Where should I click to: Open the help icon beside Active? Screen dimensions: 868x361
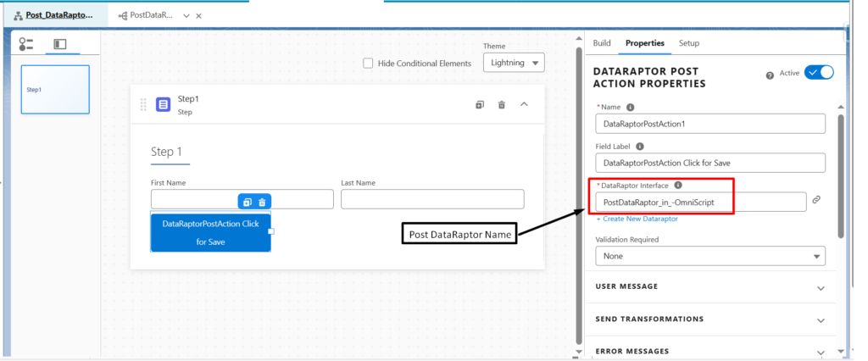pyautogui.click(x=770, y=76)
